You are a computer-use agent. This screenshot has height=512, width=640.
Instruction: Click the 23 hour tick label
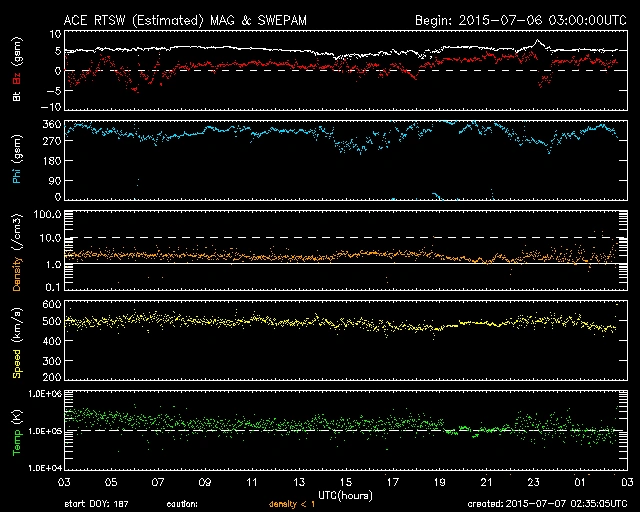(x=533, y=482)
